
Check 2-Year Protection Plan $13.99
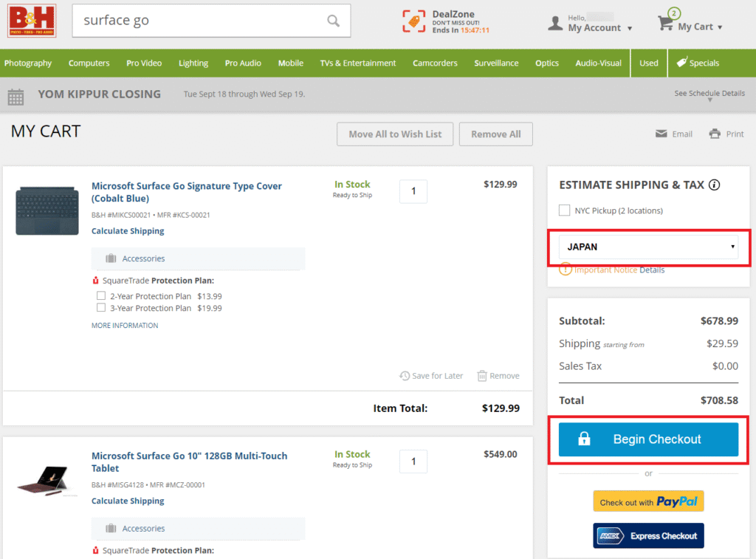coord(100,295)
